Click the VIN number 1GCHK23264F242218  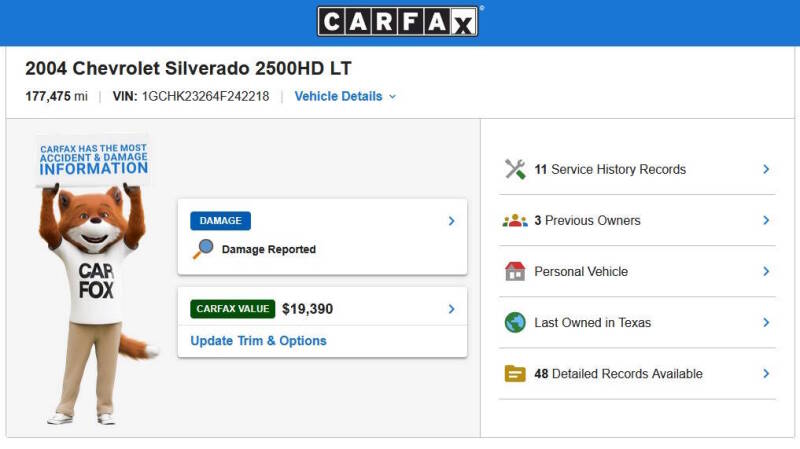206,96
